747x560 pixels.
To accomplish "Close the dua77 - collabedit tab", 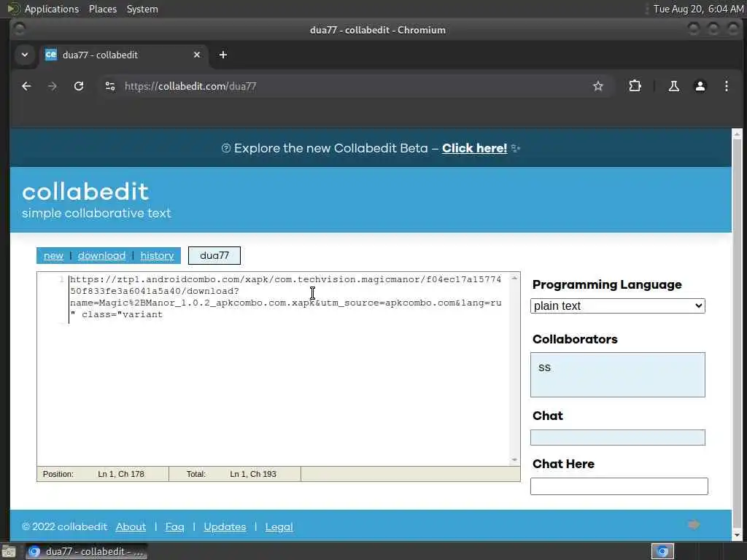I will tap(197, 55).
